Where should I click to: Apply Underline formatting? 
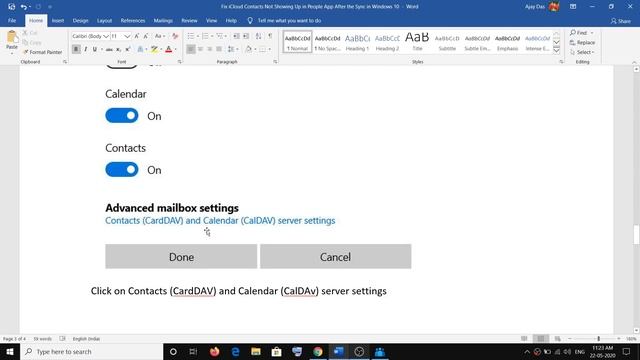point(95,49)
